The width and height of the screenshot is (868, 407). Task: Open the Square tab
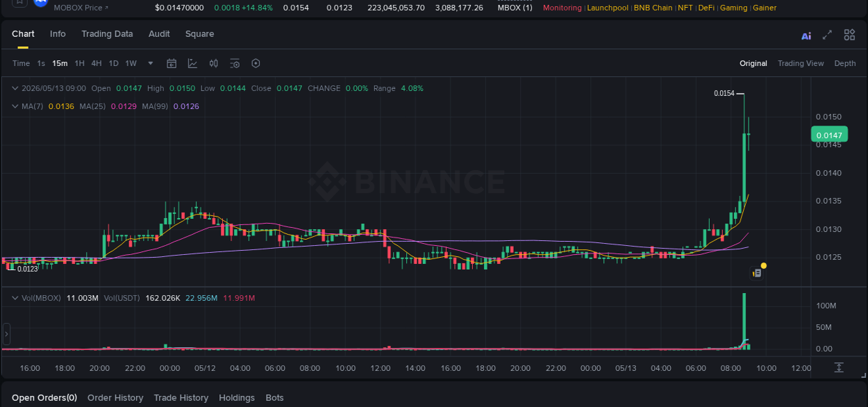tap(199, 34)
